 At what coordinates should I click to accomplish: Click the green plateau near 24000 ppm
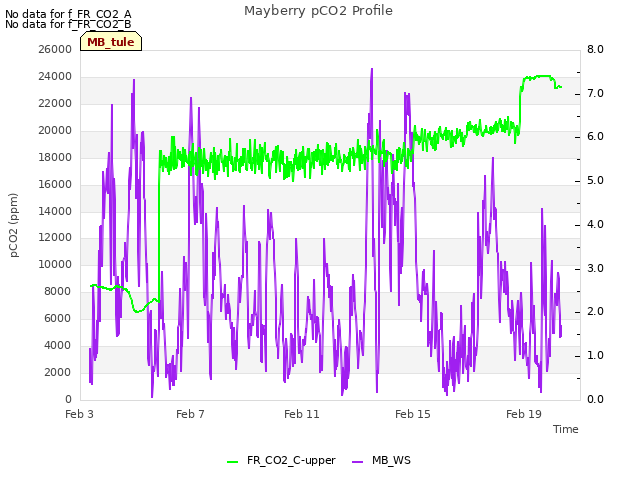point(541,77)
